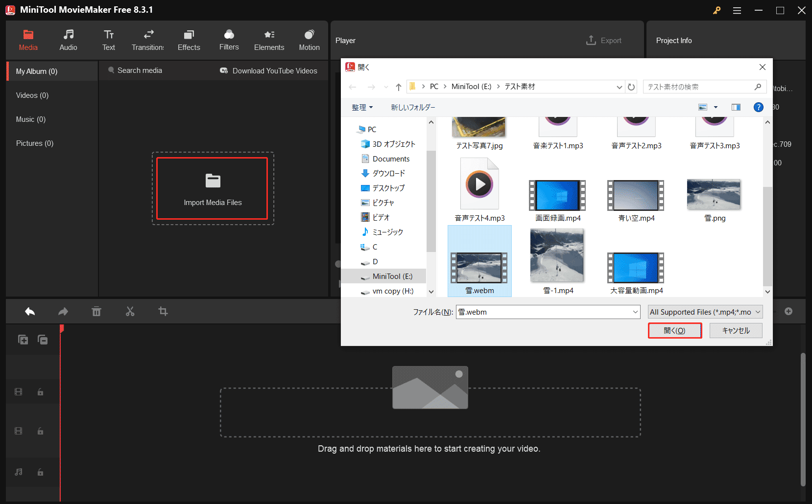The width and height of the screenshot is (812, 504).
Task: Select the Split (scissors) tool in timeline toolbar
Action: click(x=130, y=311)
